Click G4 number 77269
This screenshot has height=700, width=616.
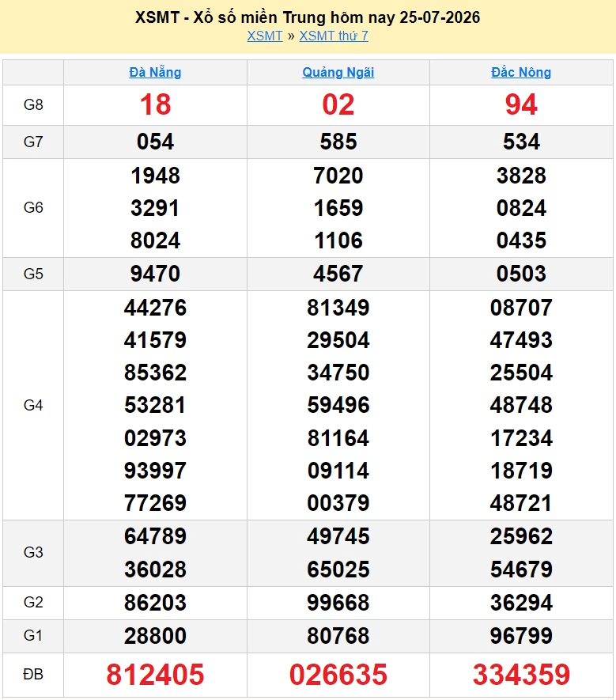pos(155,503)
